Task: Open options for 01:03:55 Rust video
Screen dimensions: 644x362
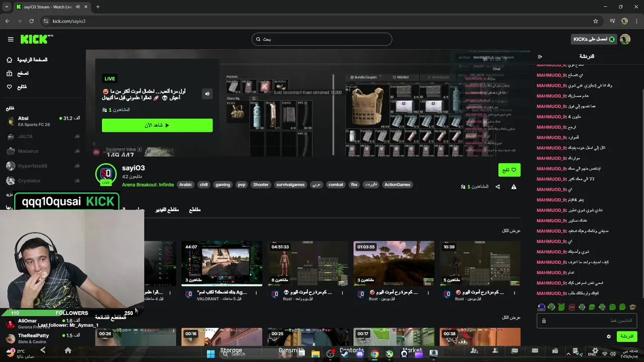Action: 428,293
